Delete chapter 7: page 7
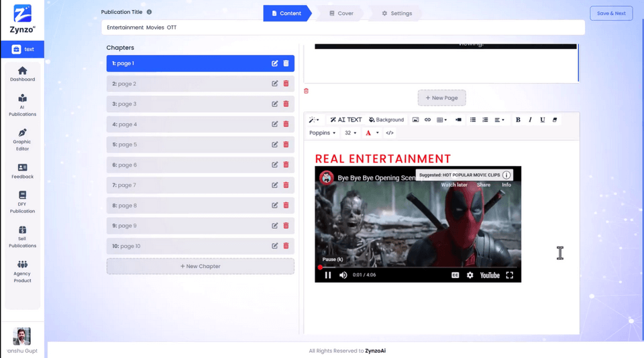Image resolution: width=644 pixels, height=358 pixels. coord(286,185)
